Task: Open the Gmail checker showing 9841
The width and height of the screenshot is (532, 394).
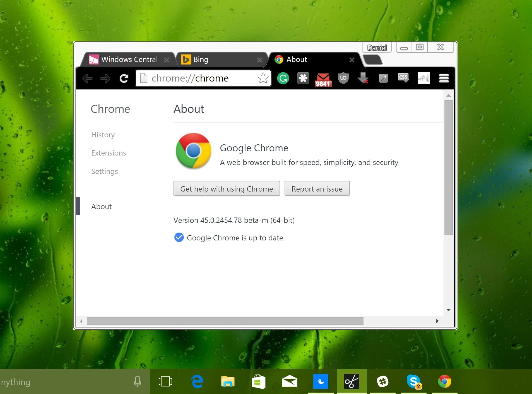Action: [323, 80]
